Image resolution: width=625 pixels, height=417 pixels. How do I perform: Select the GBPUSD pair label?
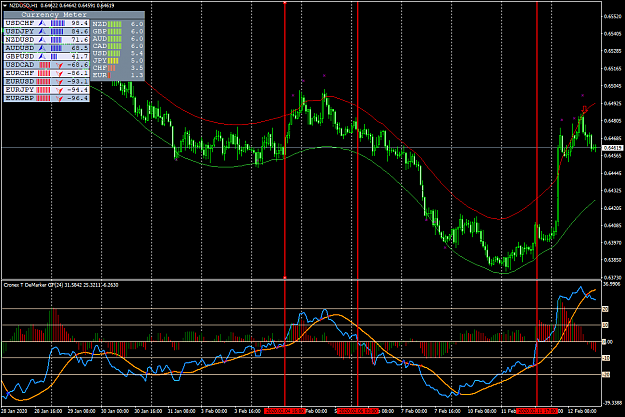tap(20, 57)
